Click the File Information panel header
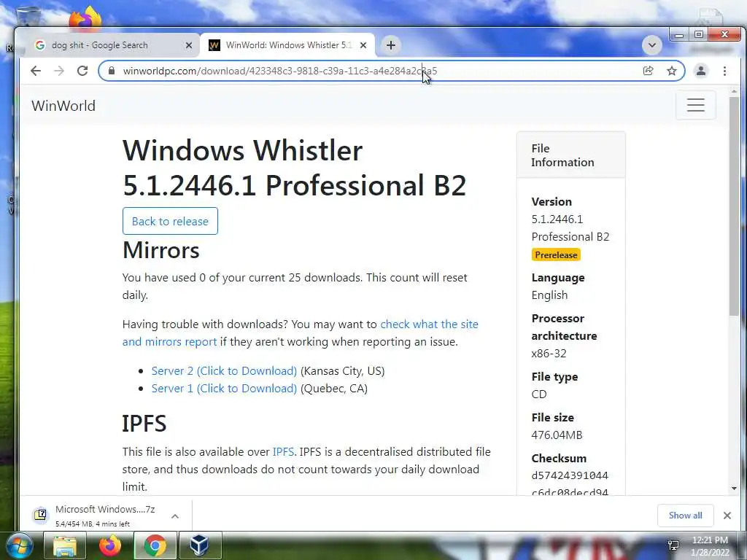The image size is (747, 560). pos(570,155)
